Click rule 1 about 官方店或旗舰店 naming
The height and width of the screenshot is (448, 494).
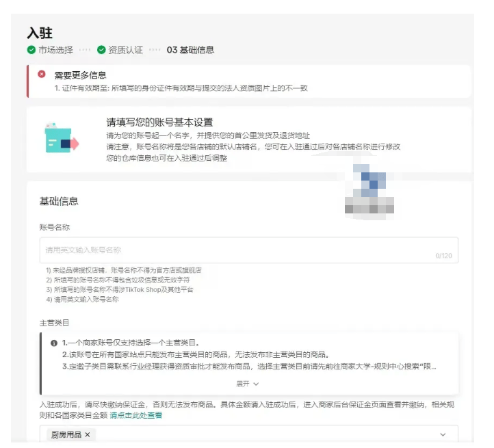124,270
